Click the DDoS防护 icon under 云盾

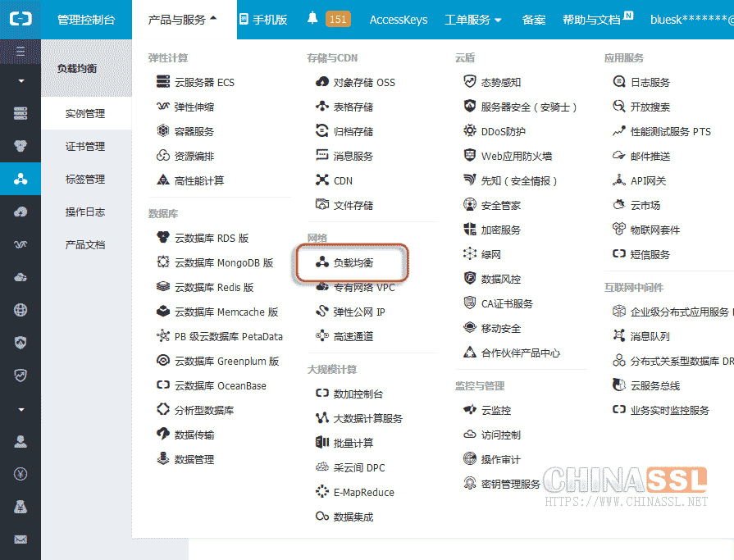(470, 131)
